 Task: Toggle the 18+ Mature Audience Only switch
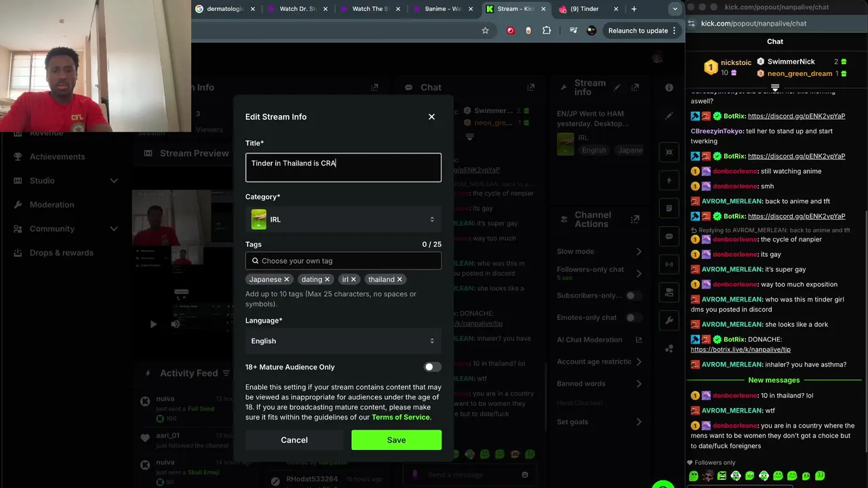pos(432,367)
